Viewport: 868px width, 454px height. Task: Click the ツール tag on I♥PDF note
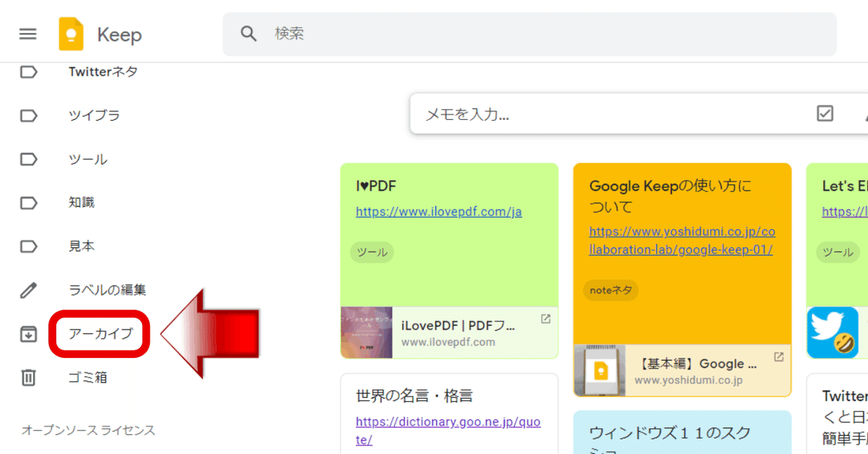(x=372, y=252)
